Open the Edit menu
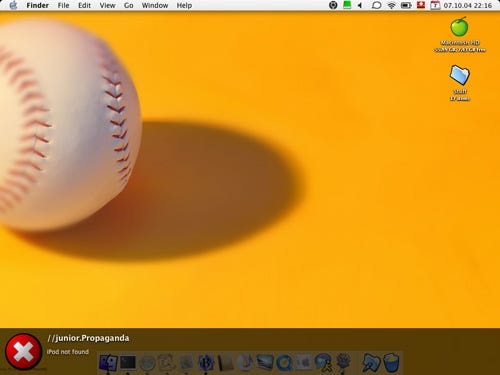The width and height of the screenshot is (500, 375). 84,5
